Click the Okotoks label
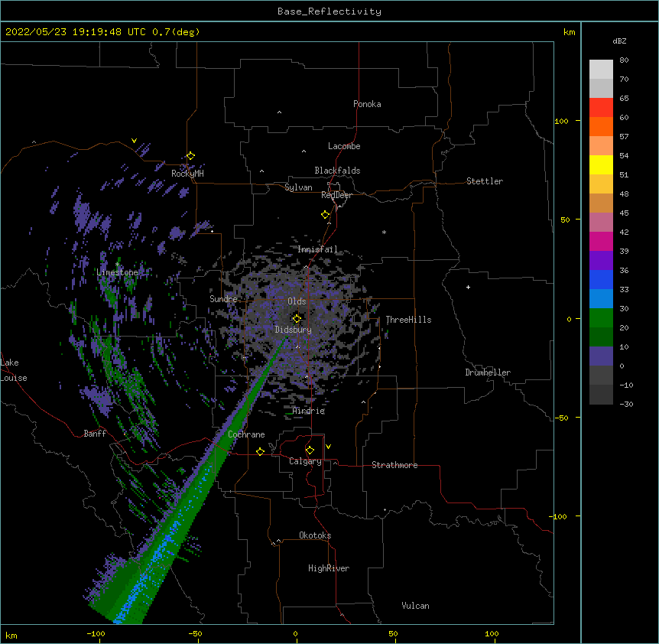 (315, 535)
